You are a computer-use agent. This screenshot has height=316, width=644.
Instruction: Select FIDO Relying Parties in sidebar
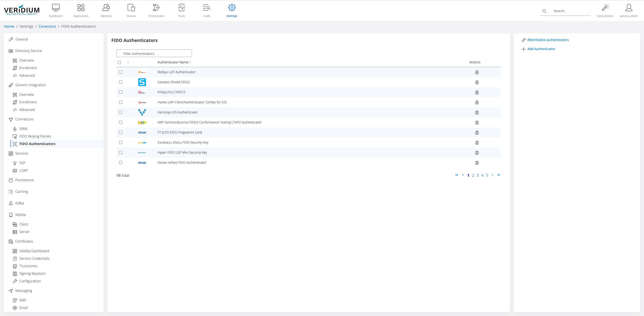point(35,136)
